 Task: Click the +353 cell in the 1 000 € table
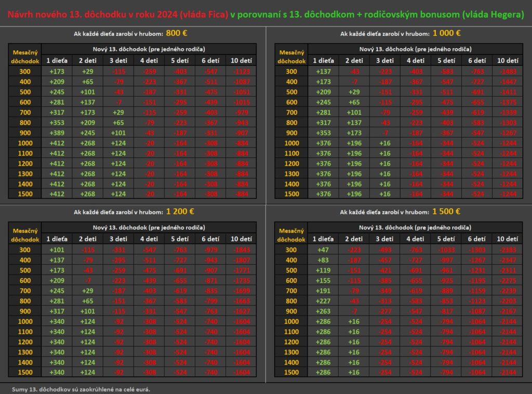pos(323,133)
